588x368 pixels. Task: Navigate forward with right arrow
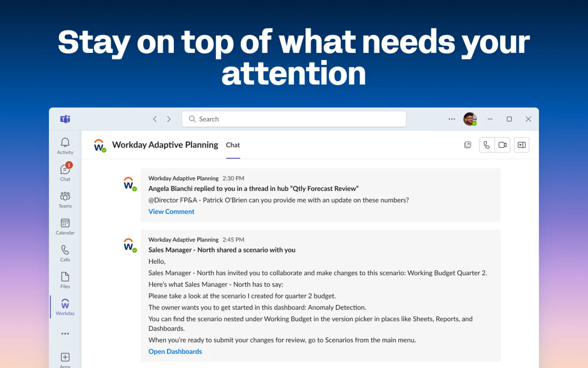[x=169, y=119]
